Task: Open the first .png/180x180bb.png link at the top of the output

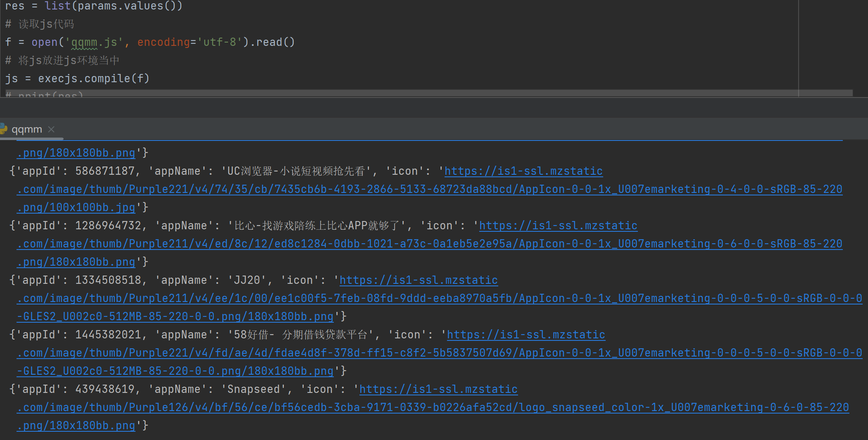Action: pos(76,153)
